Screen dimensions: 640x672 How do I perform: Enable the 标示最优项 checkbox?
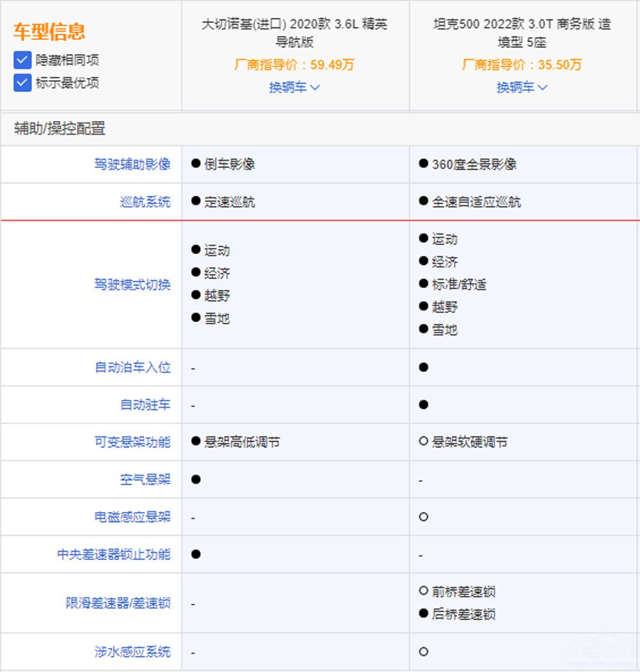[22, 83]
